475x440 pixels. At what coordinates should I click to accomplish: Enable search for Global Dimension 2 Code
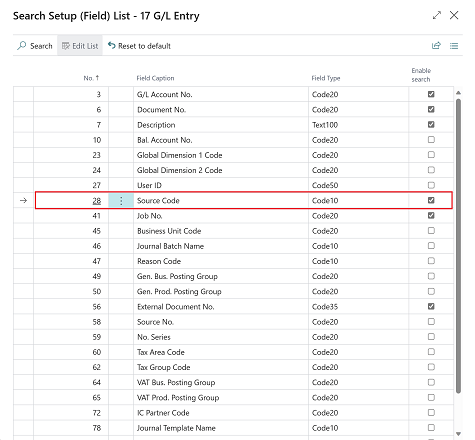[x=431, y=170]
